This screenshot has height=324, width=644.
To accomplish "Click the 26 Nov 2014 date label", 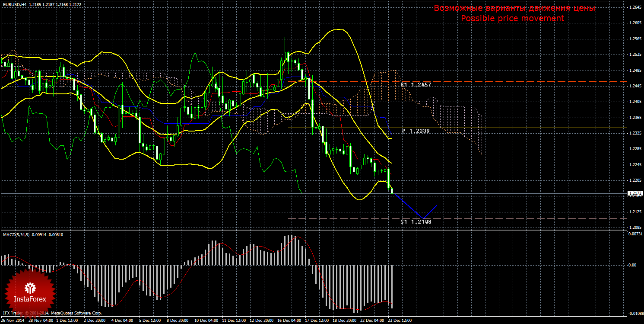I will pos(13,321).
